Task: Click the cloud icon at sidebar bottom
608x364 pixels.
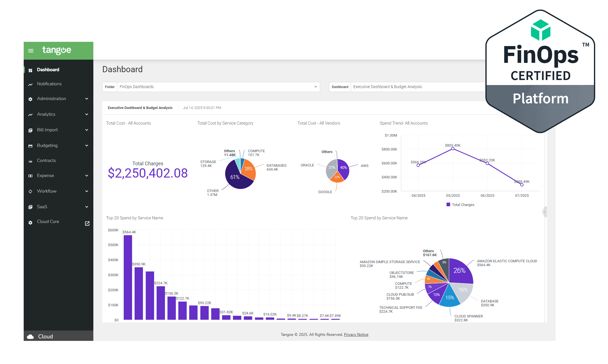Action: (30, 337)
